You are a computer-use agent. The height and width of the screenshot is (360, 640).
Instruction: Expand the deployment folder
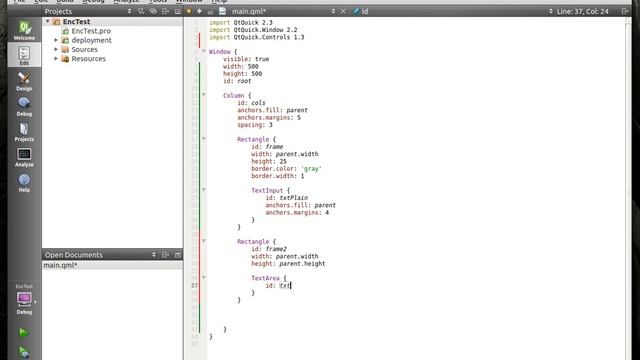[x=56, y=40]
